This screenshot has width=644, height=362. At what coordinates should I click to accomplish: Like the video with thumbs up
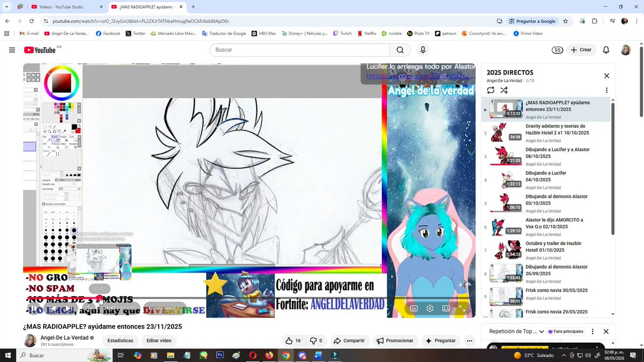point(293,341)
